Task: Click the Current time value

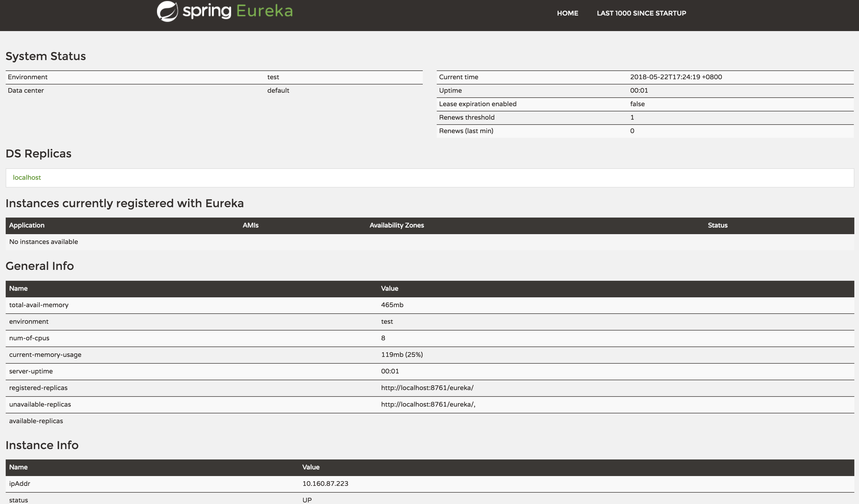Action: pyautogui.click(x=676, y=77)
